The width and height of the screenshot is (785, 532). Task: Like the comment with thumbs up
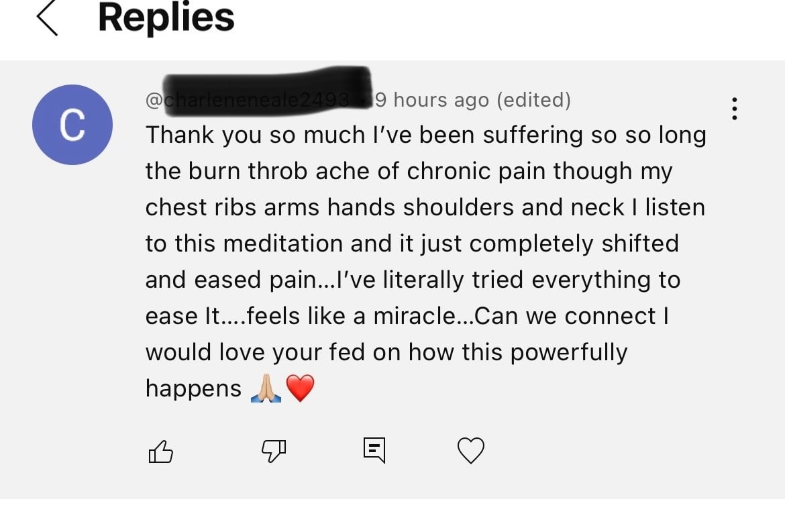tap(160, 451)
